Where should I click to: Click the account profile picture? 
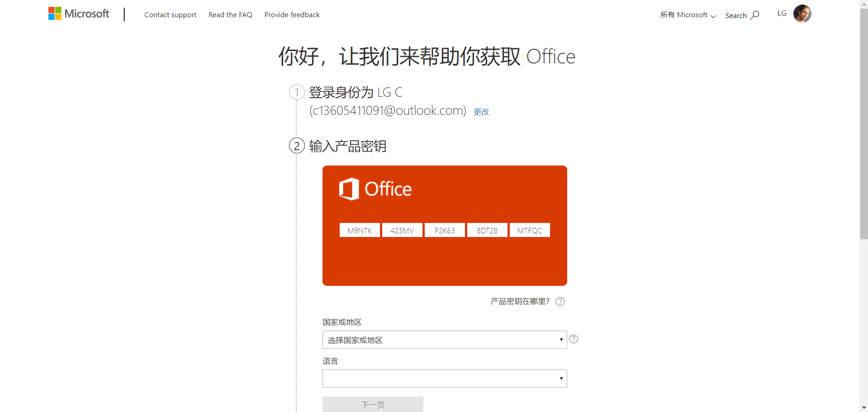[x=802, y=14]
